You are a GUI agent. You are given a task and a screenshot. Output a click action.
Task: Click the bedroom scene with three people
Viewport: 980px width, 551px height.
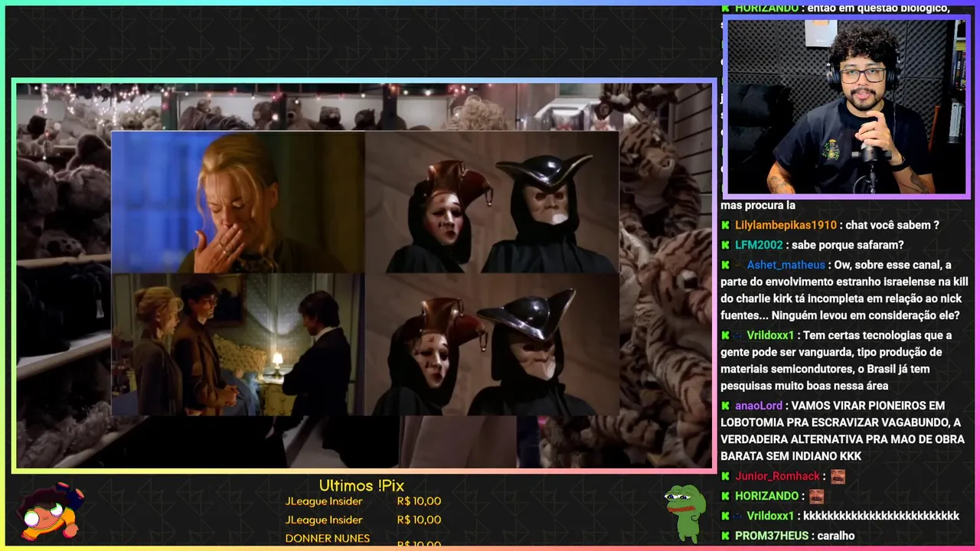[x=238, y=344]
